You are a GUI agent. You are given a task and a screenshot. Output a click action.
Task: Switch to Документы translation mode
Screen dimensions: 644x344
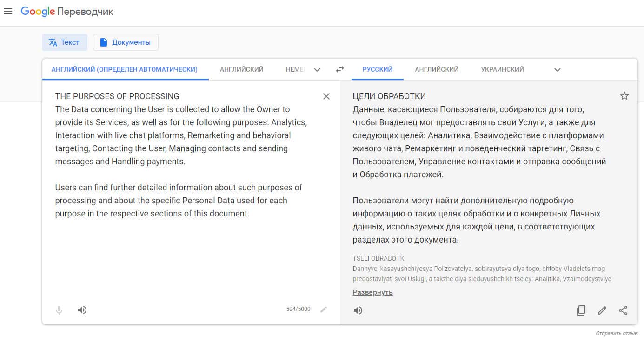[126, 42]
